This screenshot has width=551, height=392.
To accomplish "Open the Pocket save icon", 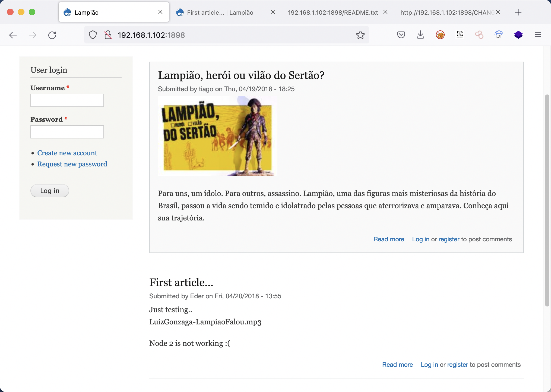I will [401, 35].
